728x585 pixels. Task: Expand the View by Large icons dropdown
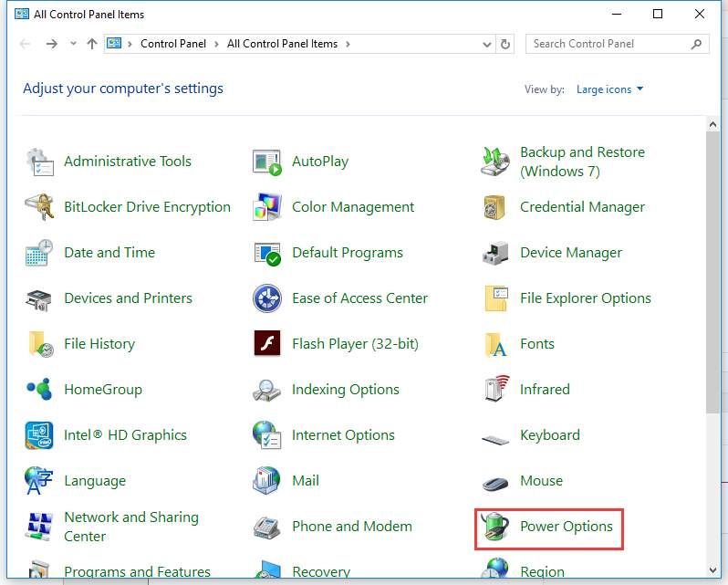[609, 89]
